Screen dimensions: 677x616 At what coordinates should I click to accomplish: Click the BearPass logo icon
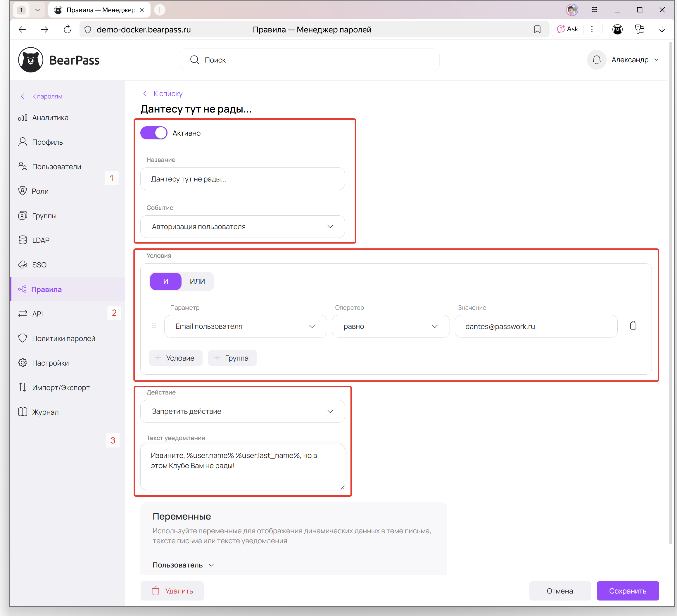(31, 60)
